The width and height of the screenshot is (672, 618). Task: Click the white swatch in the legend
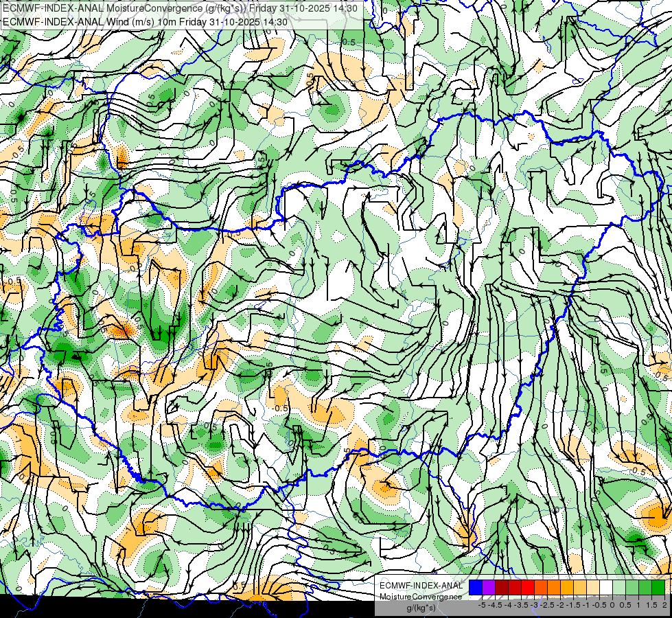point(606,587)
